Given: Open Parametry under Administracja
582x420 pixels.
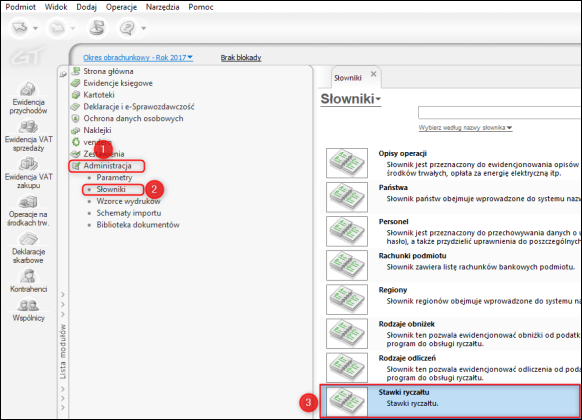Looking at the screenshot, I should coord(114,178).
